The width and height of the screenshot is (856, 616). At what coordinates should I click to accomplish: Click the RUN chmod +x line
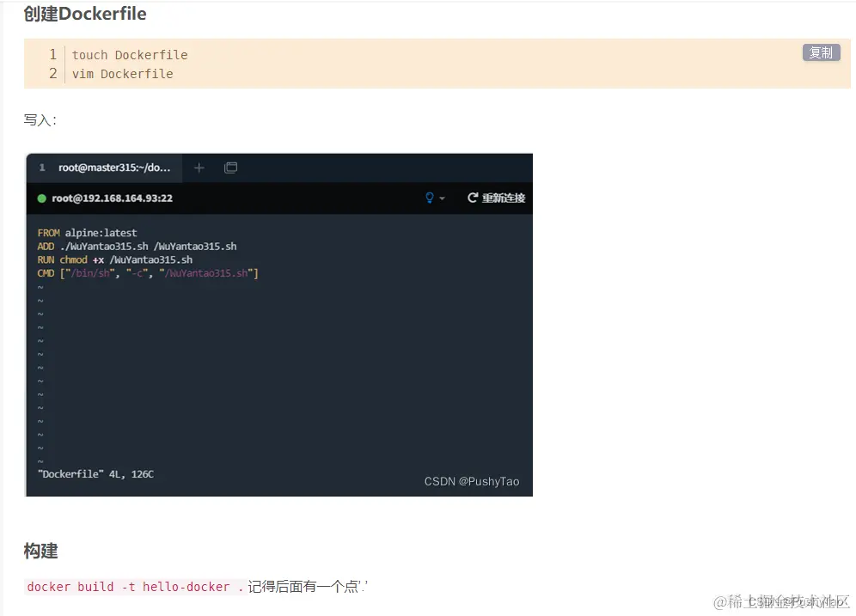coord(115,259)
